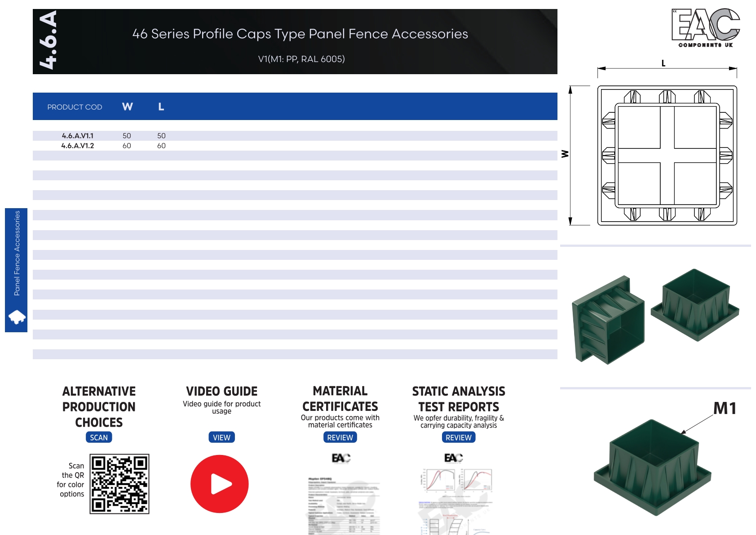Click the subtitle V1(M1: PP, RAL 6005)
This screenshot has width=756, height=535.
[x=301, y=59]
